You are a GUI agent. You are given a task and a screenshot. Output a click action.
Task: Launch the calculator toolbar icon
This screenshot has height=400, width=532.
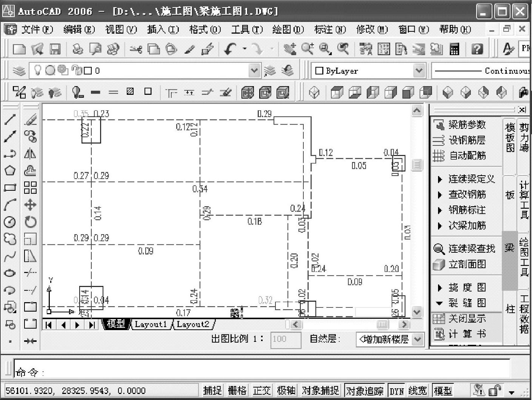click(x=454, y=49)
